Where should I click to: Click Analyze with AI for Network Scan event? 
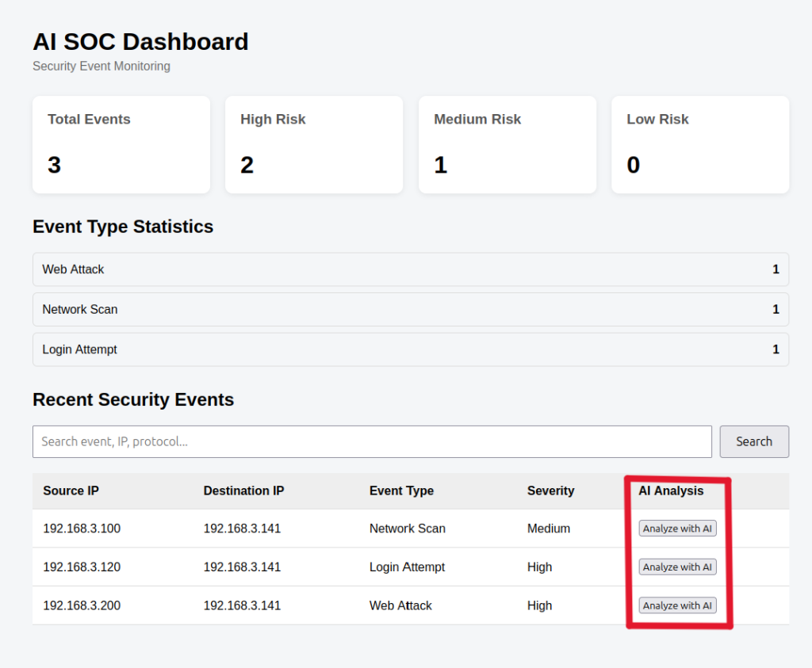(x=677, y=529)
